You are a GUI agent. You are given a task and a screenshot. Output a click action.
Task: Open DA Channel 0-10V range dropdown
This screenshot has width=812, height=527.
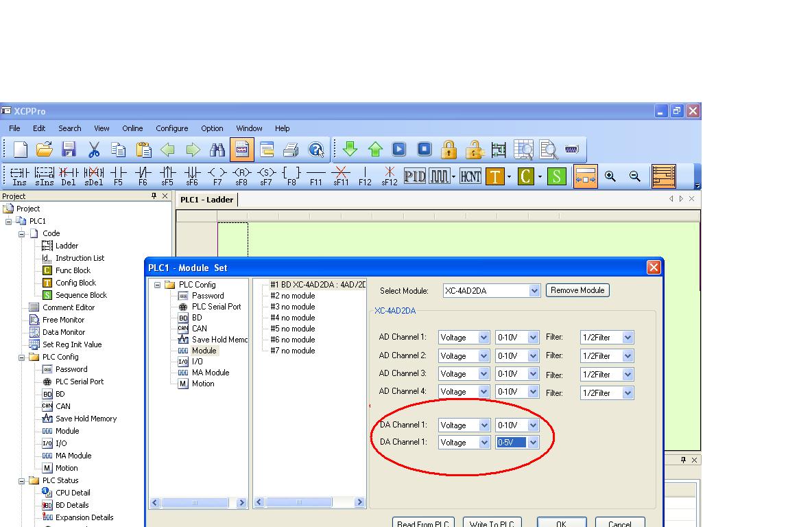click(533, 425)
